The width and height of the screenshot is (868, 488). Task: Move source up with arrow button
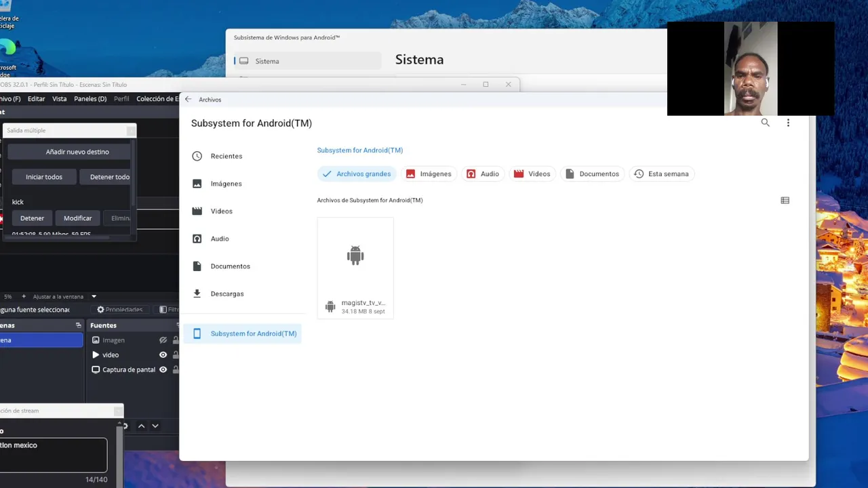tap(141, 426)
